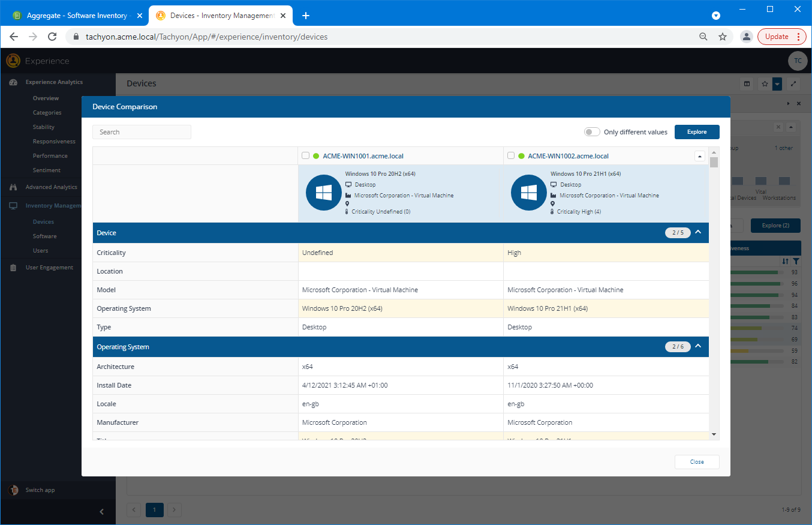Select Install Date 4/12/2021 3:12:45 AM cell

401,385
